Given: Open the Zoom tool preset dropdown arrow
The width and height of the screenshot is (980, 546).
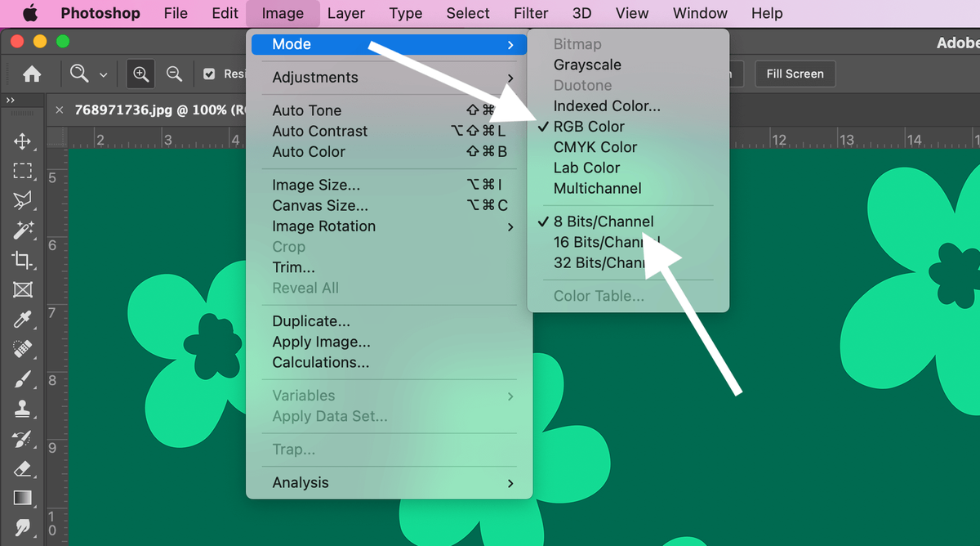Looking at the screenshot, I should (x=103, y=75).
